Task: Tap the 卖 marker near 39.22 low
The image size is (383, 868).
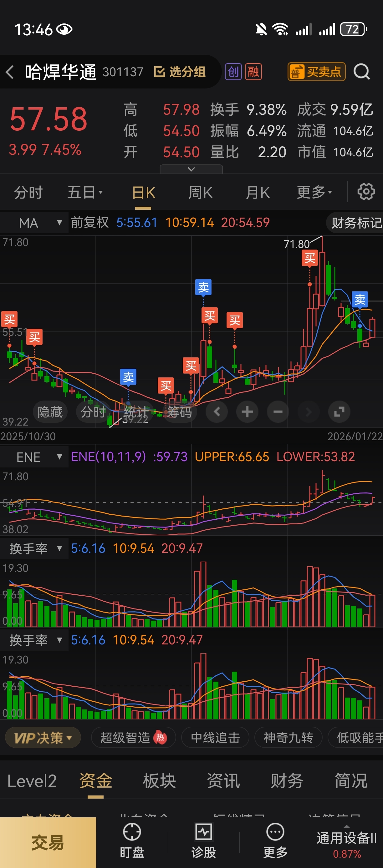Action: [x=128, y=377]
